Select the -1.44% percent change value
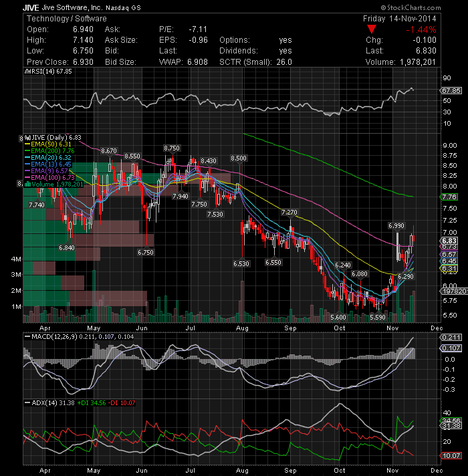The height and width of the screenshot is (476, 468). point(421,29)
